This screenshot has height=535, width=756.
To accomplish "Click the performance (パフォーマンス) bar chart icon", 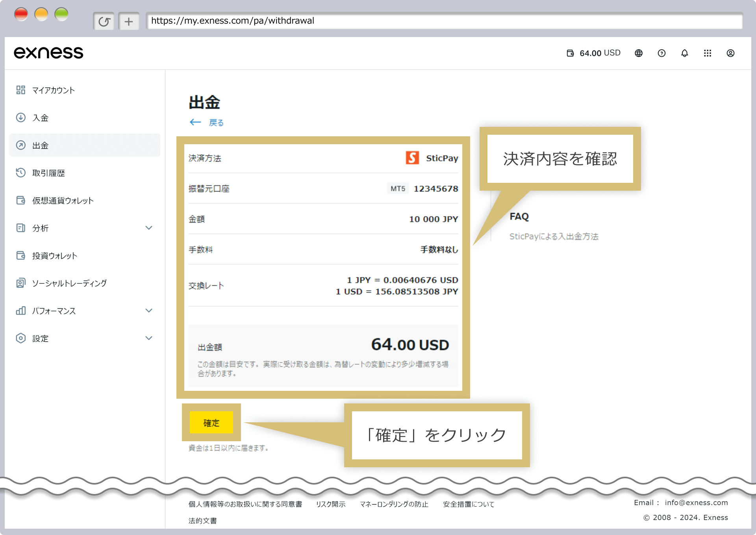I will coord(21,311).
